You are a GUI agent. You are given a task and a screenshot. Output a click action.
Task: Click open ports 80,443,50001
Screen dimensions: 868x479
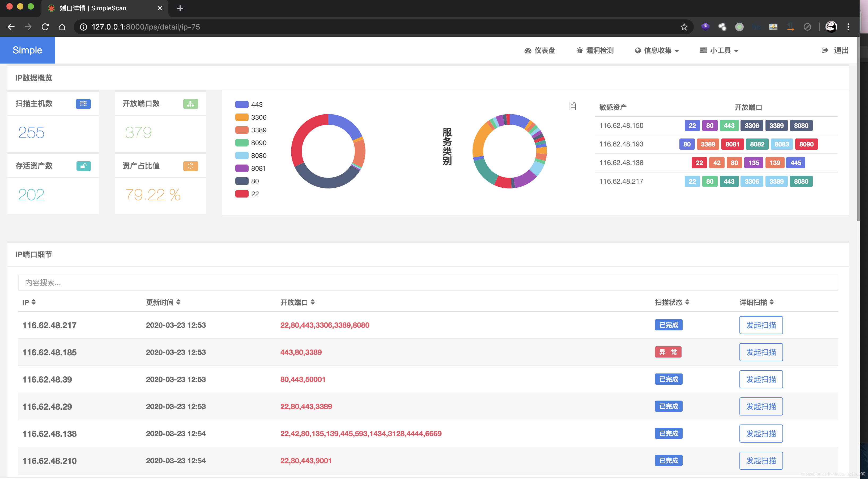pos(303,380)
